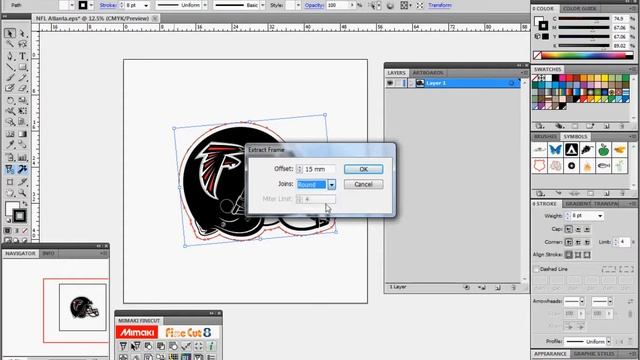This screenshot has height=360, width=640.
Task: Select the Magic Wand tool
Action: tap(10, 44)
